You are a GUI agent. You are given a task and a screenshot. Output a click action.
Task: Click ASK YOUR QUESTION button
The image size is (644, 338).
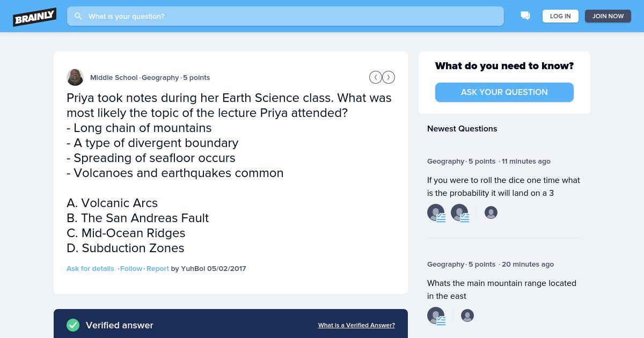click(x=504, y=92)
